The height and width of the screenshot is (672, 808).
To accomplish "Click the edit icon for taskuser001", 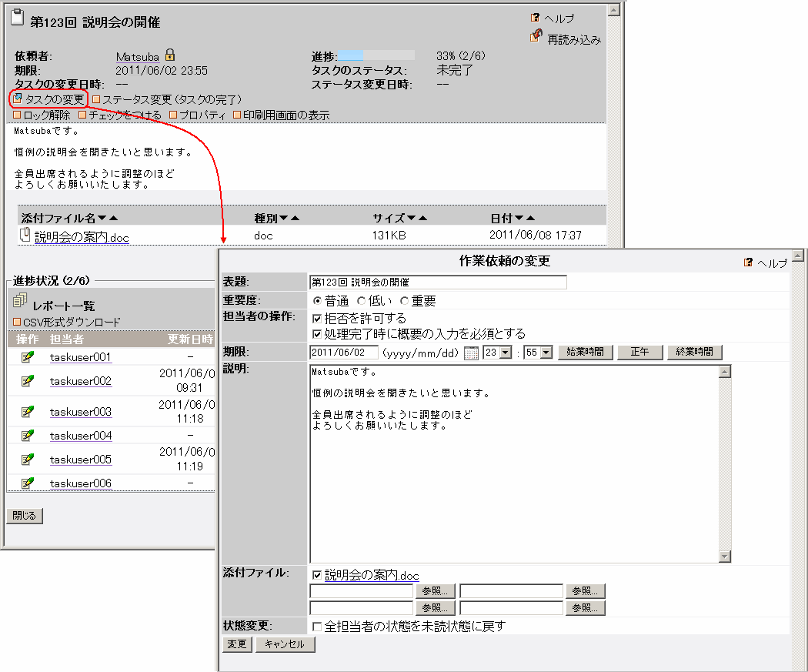I will coord(28,356).
